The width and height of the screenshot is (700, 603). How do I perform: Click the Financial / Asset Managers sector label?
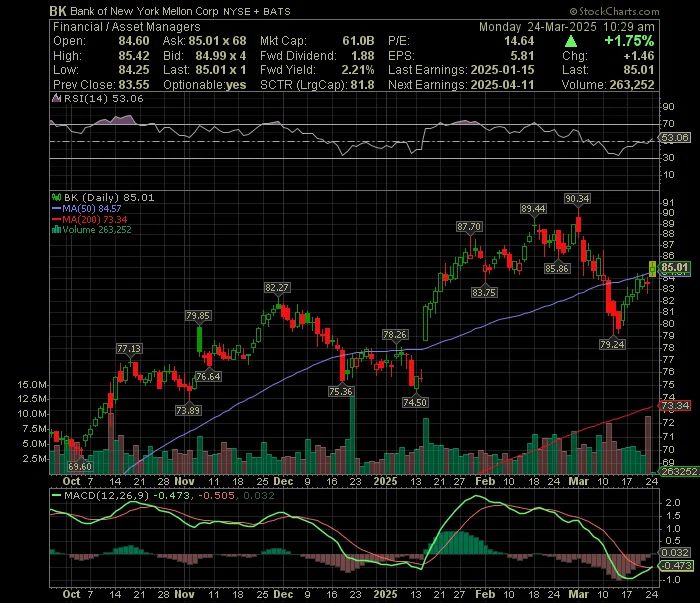(127, 27)
